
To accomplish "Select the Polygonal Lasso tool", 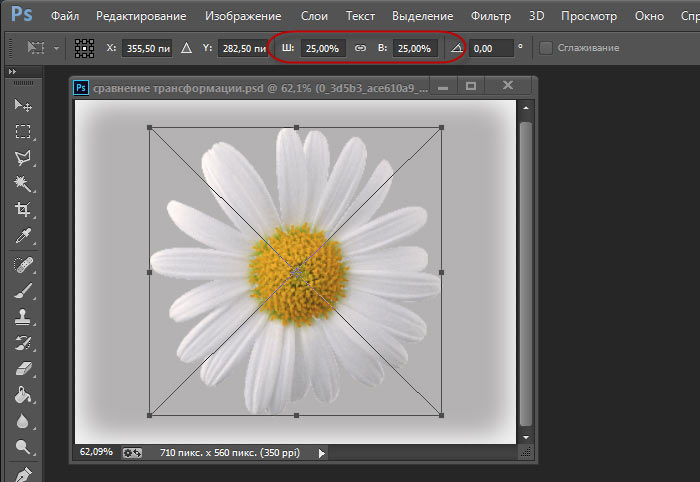I will point(22,157).
